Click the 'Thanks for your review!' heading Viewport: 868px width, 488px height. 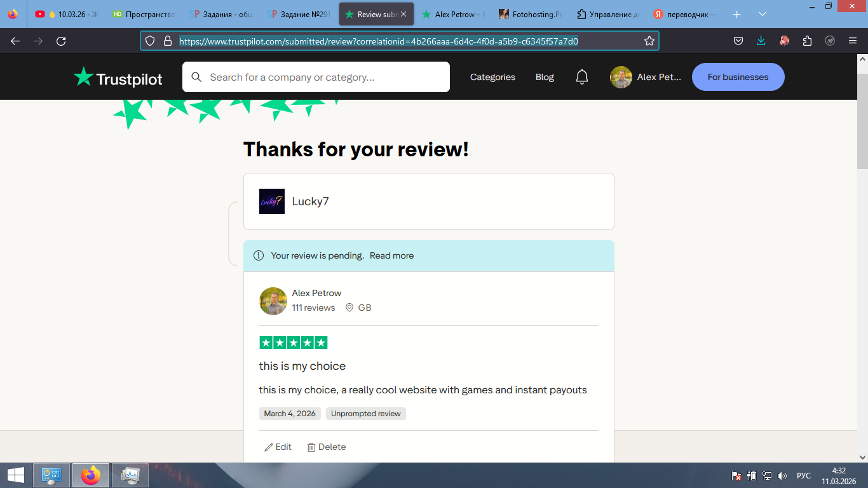point(356,149)
